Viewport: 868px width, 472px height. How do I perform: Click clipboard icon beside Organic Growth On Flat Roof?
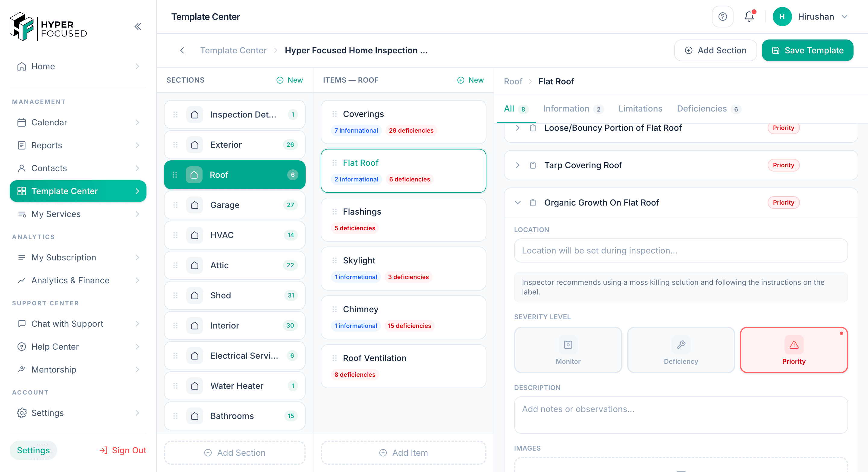tap(533, 203)
